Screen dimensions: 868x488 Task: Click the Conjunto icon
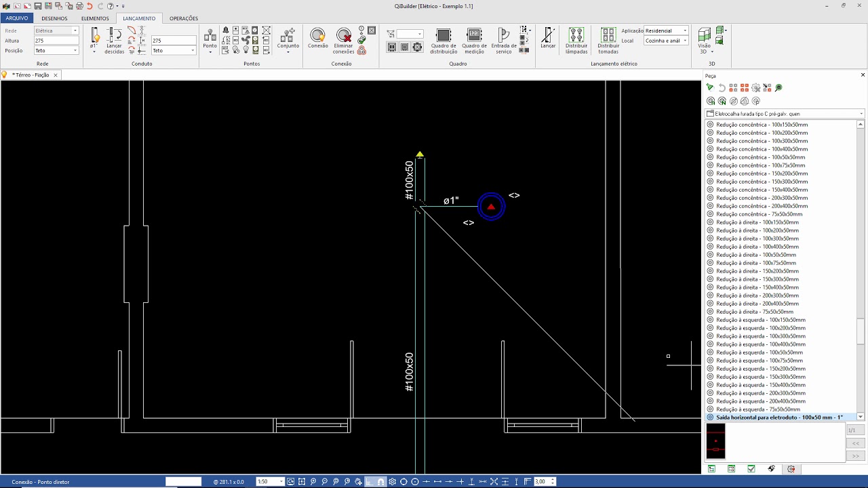click(x=288, y=35)
